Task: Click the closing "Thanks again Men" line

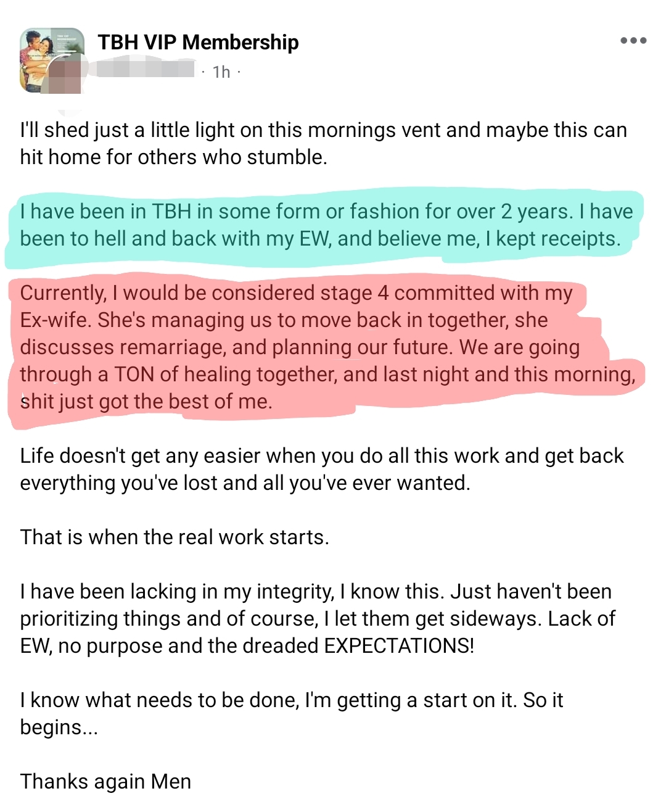Action: pyautogui.click(x=105, y=781)
